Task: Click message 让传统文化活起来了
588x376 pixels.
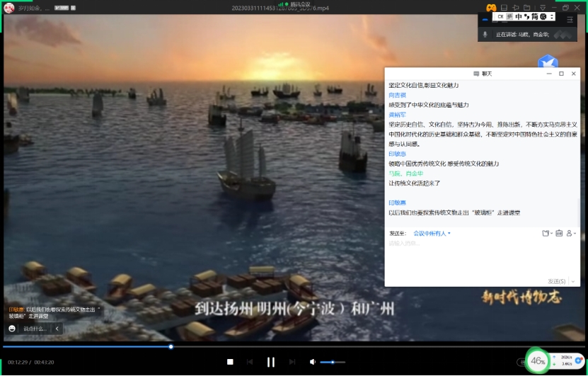Action: [x=415, y=183]
